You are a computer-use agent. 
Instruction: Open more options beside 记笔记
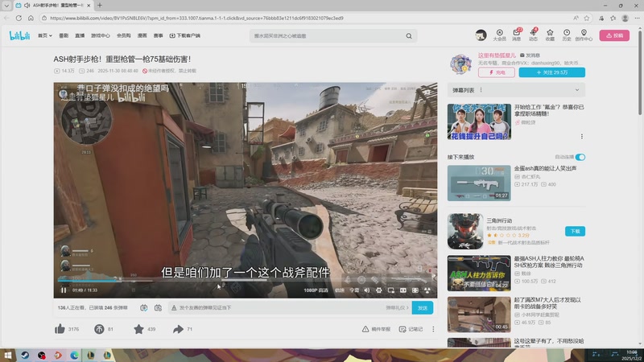pos(433,329)
